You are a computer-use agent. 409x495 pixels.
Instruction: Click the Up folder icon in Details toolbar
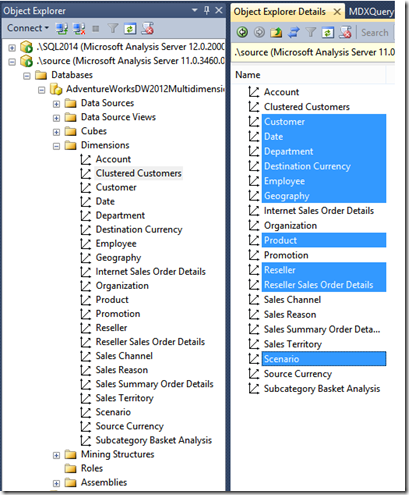point(276,32)
